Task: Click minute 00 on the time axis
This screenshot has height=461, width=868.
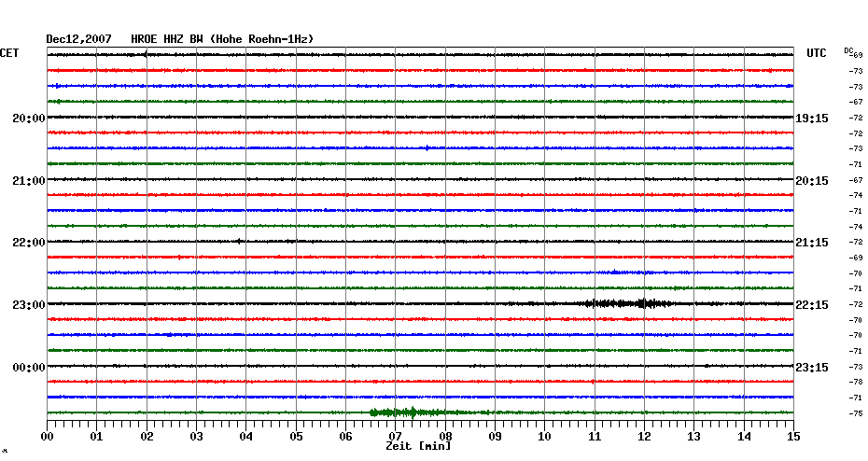Action: coord(47,437)
